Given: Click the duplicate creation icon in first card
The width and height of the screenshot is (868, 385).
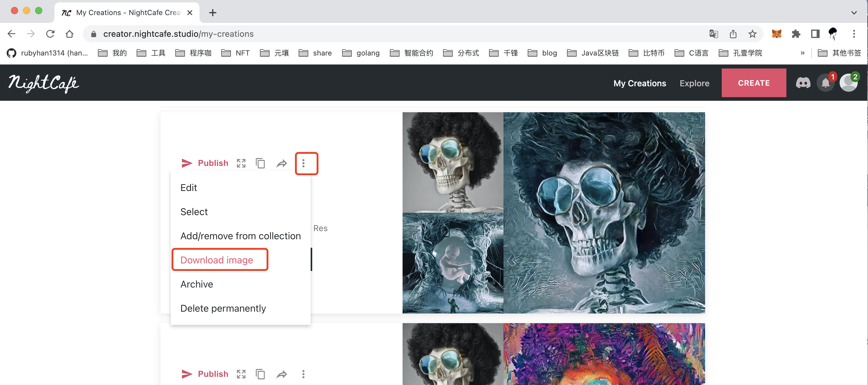Looking at the screenshot, I should pos(260,163).
